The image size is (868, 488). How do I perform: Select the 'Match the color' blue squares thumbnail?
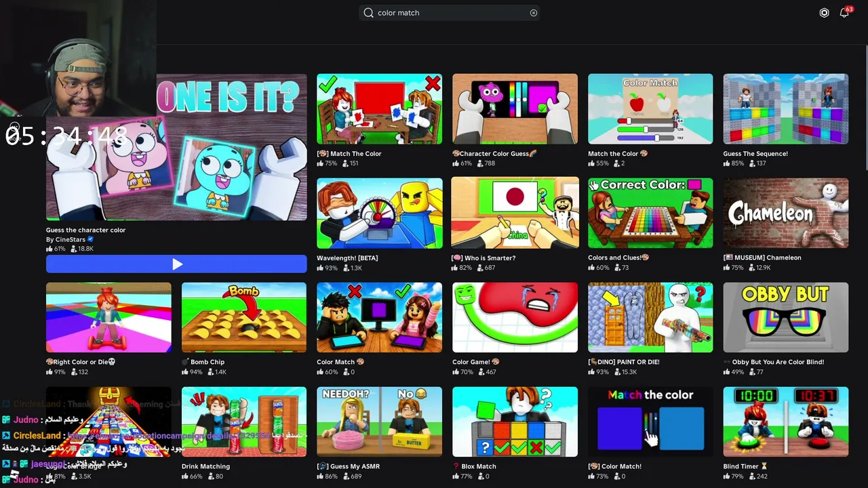tap(650, 422)
